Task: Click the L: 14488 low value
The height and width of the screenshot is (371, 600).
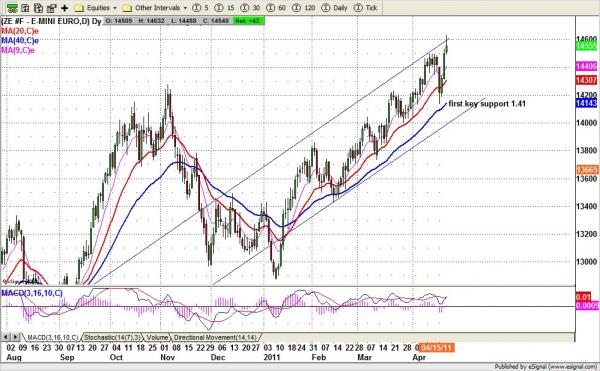Action: point(184,21)
